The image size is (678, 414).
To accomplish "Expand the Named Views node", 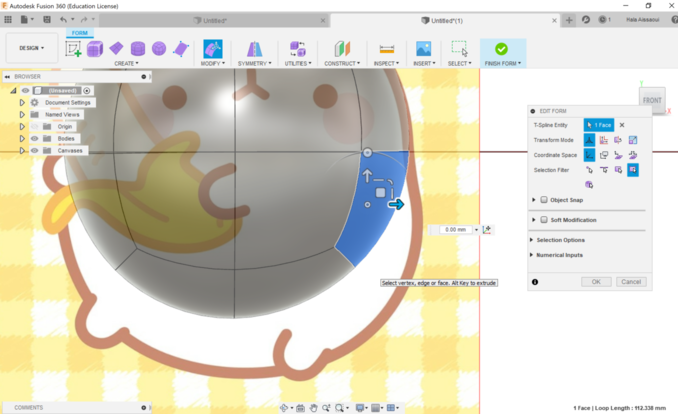I will (22, 115).
